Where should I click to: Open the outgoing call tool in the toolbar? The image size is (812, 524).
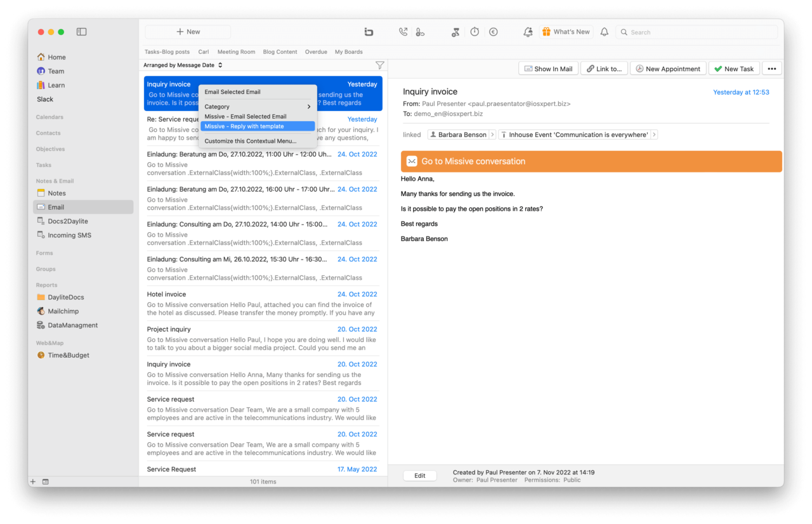click(x=403, y=31)
